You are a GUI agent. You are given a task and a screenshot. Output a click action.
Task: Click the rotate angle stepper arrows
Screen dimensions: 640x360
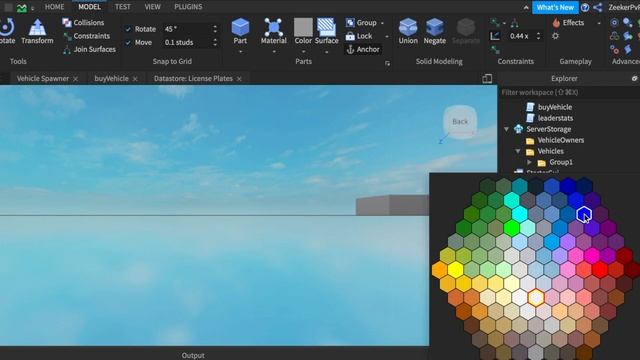[215, 29]
